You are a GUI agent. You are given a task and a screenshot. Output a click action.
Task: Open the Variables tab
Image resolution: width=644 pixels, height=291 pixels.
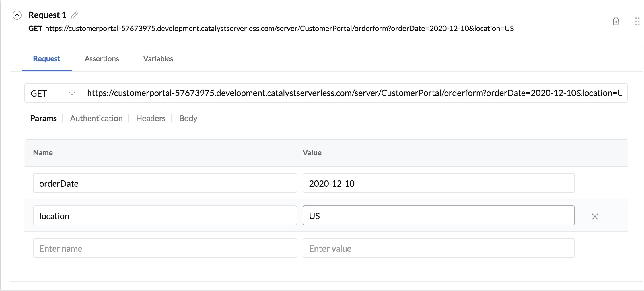click(158, 59)
